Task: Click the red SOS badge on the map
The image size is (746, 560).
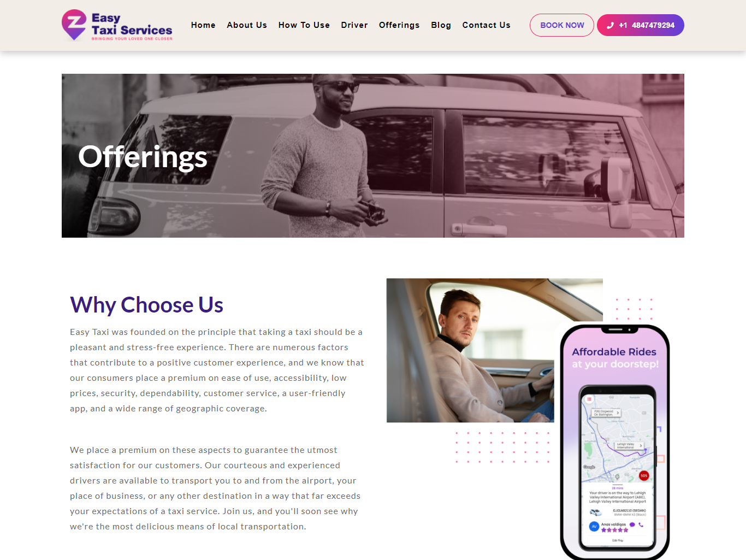Action: (x=644, y=476)
